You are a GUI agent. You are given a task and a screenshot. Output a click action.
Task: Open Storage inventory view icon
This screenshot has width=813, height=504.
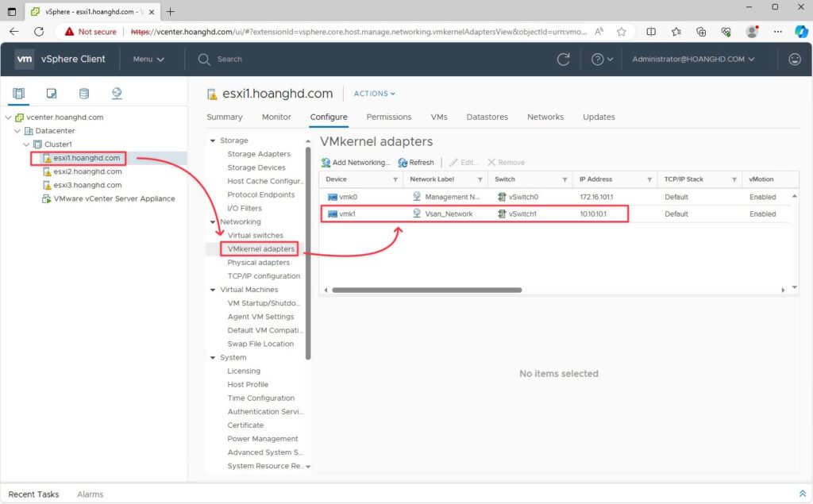click(84, 94)
